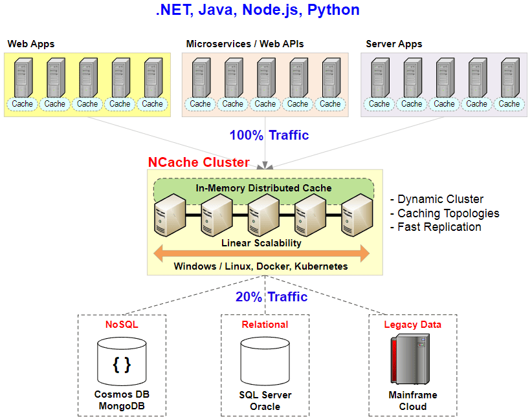Click the orange Linear Scalability double arrow

pyautogui.click(x=261, y=253)
